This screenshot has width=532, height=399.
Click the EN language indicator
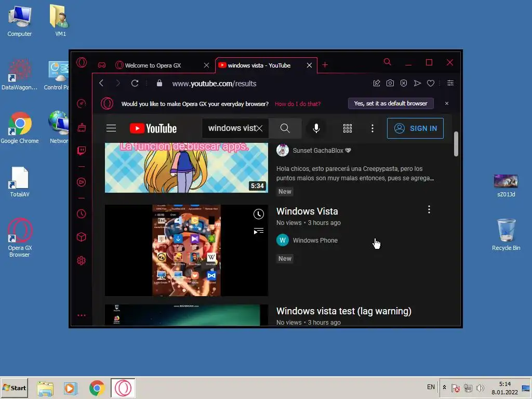(x=431, y=387)
